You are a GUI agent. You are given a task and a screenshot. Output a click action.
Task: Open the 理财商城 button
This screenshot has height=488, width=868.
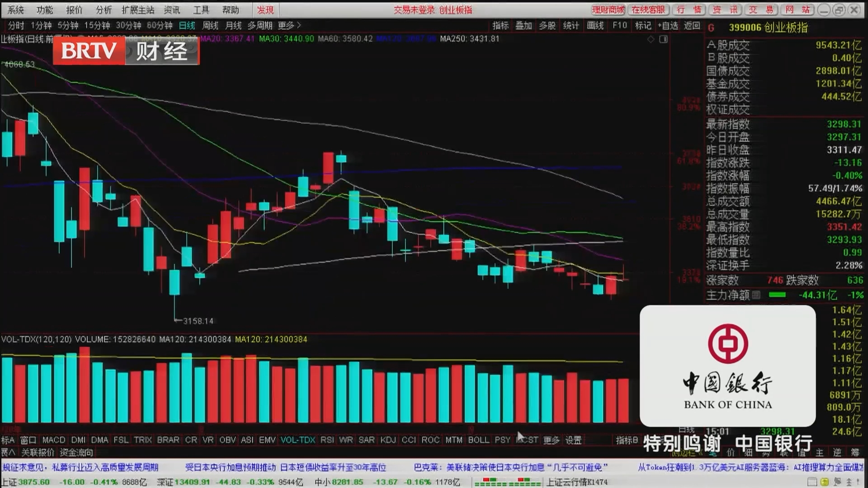click(609, 10)
